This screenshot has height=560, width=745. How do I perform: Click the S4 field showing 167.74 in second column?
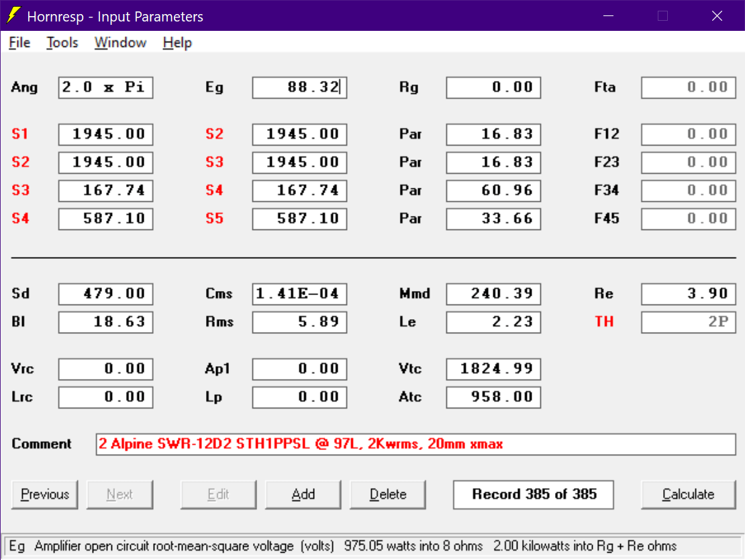pos(299,190)
